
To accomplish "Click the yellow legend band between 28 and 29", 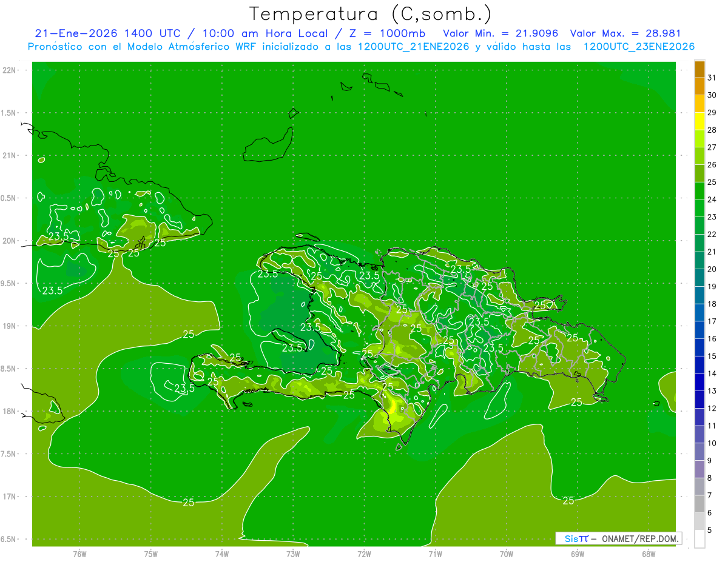I will click(x=699, y=121).
